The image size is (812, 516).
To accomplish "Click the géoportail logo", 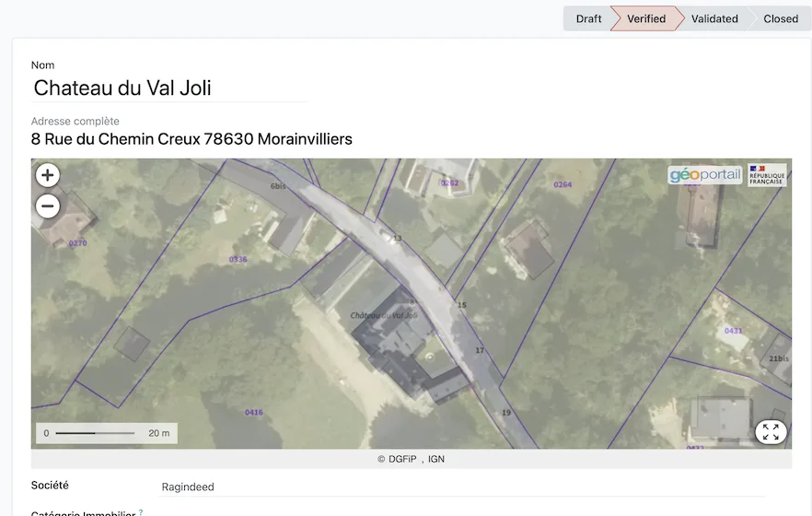I will [x=705, y=175].
